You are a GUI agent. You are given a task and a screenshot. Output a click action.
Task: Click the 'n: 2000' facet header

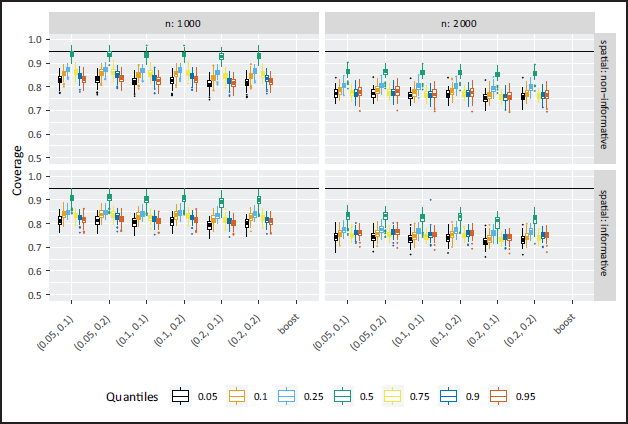click(459, 23)
